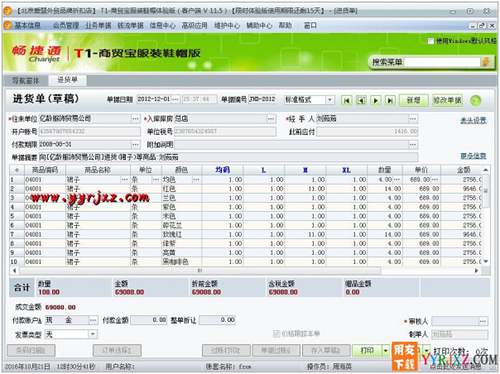Viewport: 500px width, 374px height.
Task: Go to the first document record
Action: tap(347, 100)
